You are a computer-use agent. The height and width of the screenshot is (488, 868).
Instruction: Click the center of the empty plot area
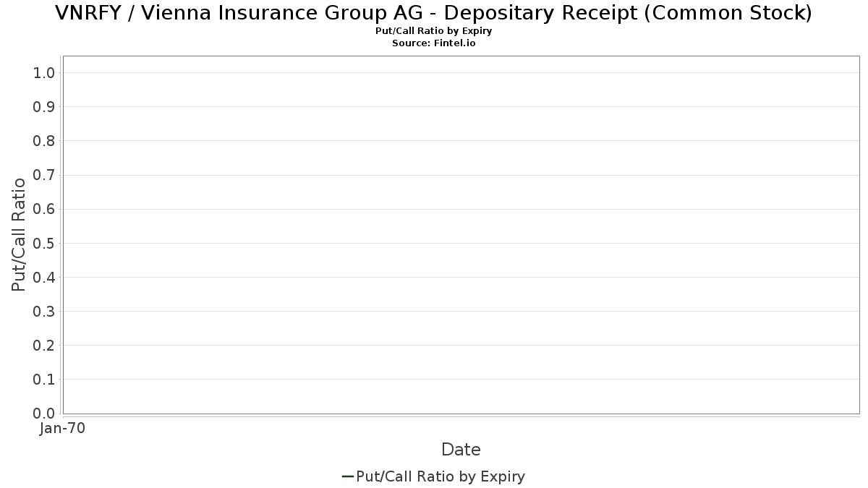tap(461, 234)
